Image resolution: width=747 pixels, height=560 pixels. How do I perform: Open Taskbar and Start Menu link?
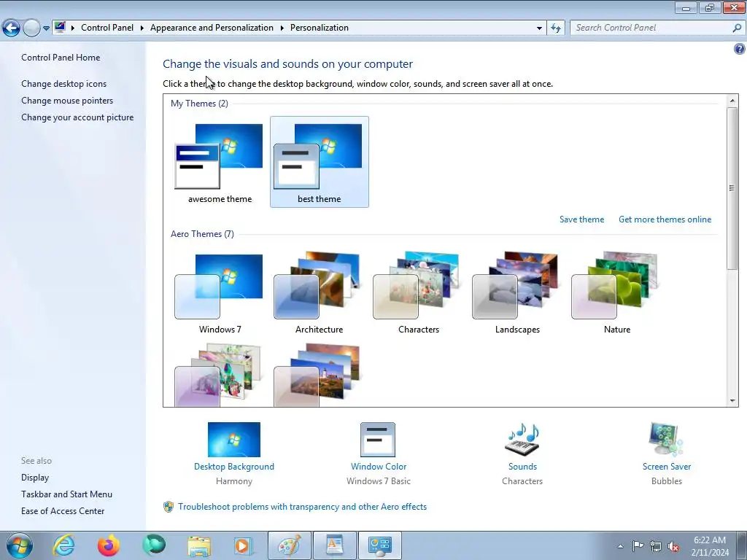tap(66, 494)
